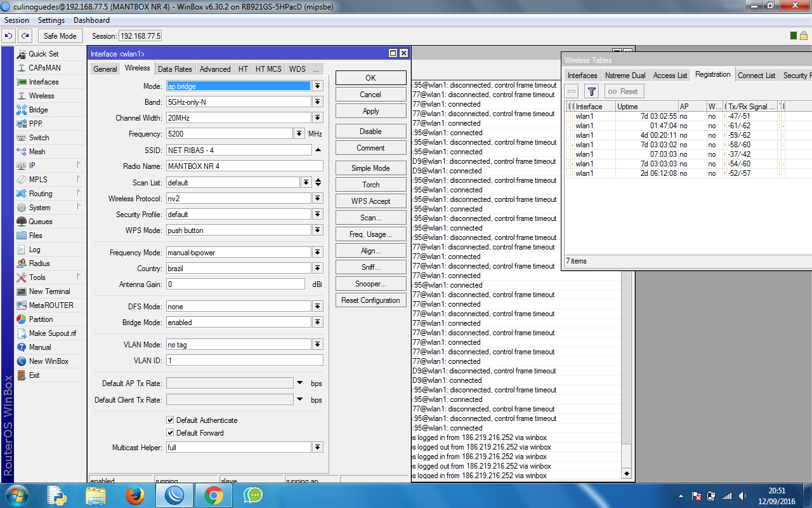Screen dimensions: 812x508
Task: Open the Frequency dropdown arrow
Action: [x=299, y=133]
